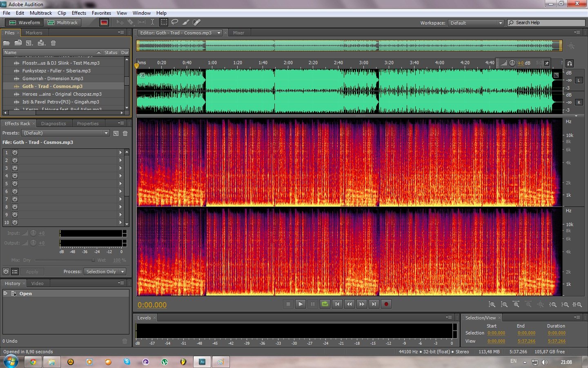
Task: Select the Spot Healing Brush tool
Action: [x=196, y=22]
